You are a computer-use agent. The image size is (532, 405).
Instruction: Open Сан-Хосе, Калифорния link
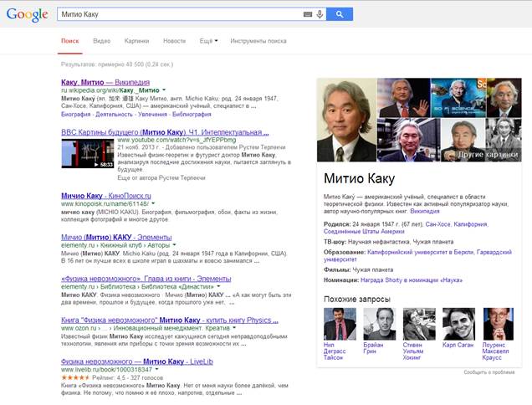pyautogui.click(x=457, y=224)
